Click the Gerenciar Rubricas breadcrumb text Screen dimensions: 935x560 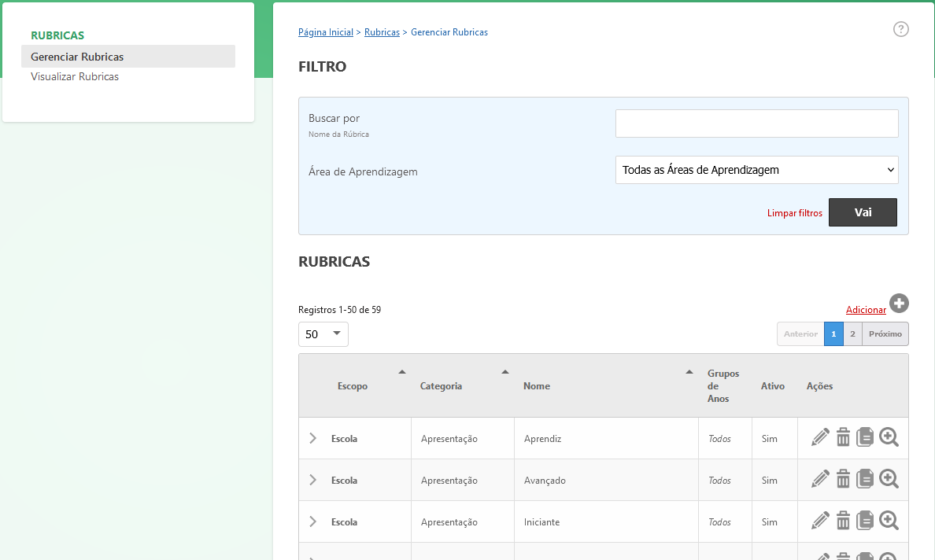click(449, 32)
